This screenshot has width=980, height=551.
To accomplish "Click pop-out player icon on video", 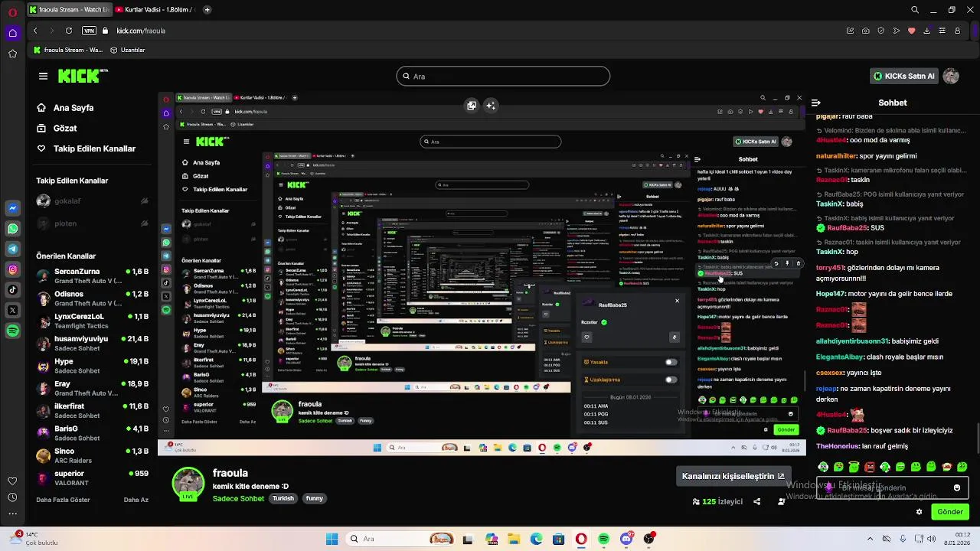I will click(x=472, y=106).
